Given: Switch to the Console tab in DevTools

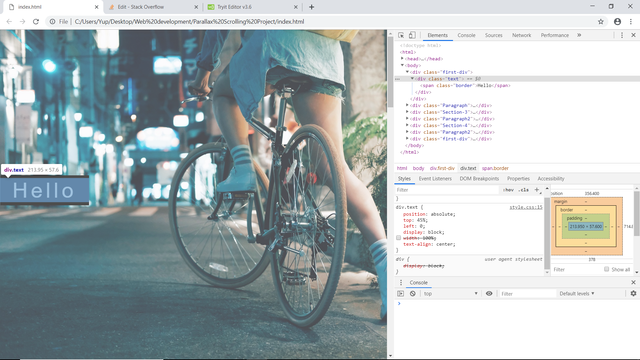Looking at the screenshot, I should pos(467,35).
